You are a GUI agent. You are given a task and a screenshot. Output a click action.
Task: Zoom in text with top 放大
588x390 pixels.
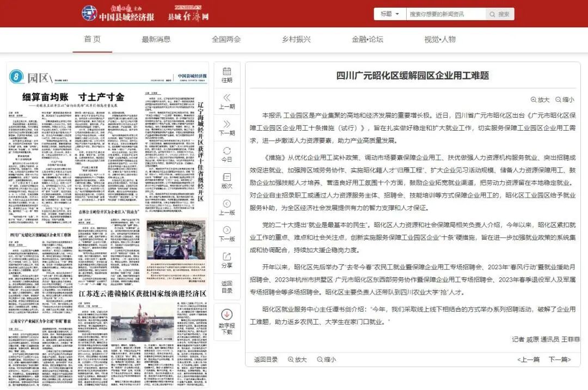coord(540,100)
